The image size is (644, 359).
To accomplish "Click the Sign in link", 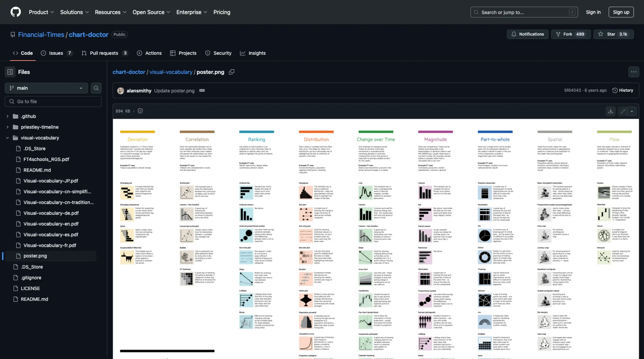I will pyautogui.click(x=593, y=12).
